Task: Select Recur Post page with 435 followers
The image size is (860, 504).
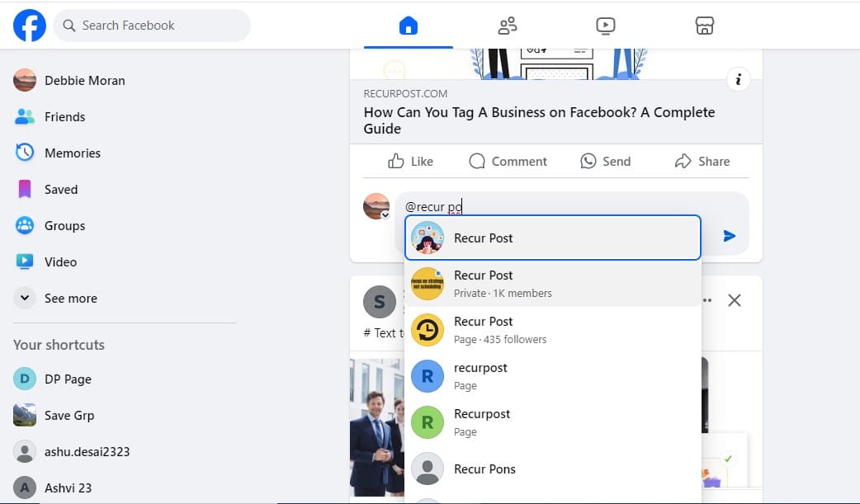Action: 553,330
